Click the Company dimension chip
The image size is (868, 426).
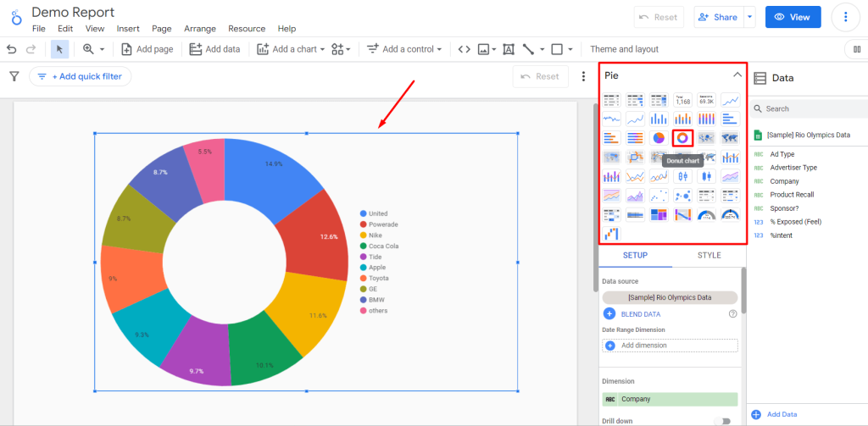click(670, 399)
